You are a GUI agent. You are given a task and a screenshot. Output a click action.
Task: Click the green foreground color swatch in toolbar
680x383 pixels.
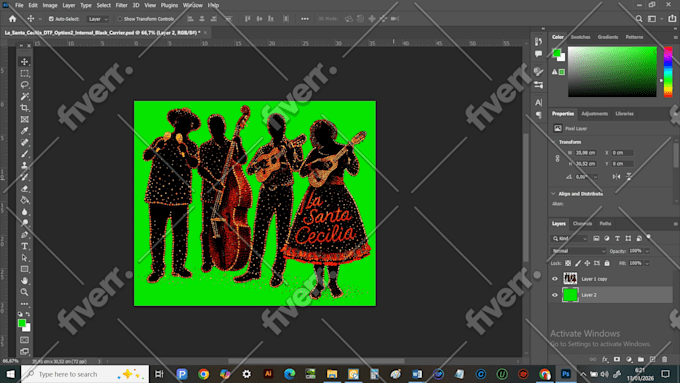click(x=22, y=323)
